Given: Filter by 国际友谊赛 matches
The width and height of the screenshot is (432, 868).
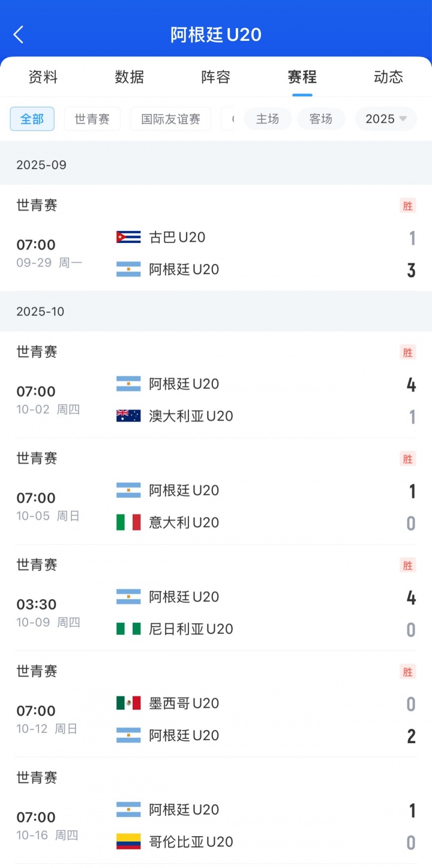Looking at the screenshot, I should (170, 119).
